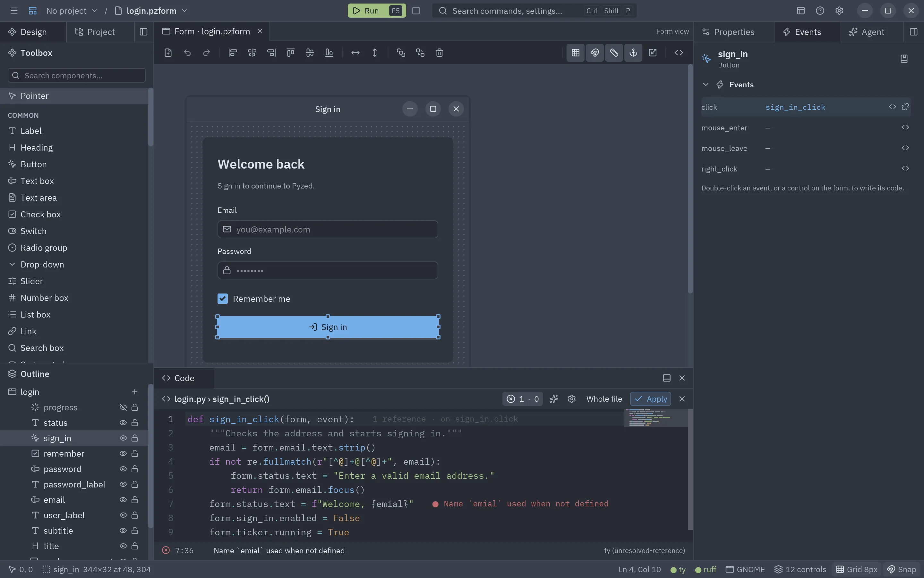Align selected controls to left edges
This screenshot has width=924, height=578.
coord(233,53)
